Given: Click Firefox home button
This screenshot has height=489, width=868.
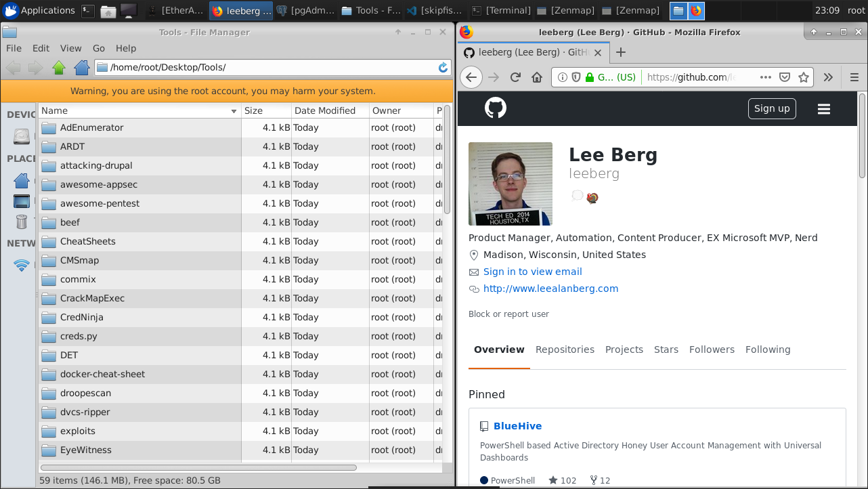Looking at the screenshot, I should point(537,77).
